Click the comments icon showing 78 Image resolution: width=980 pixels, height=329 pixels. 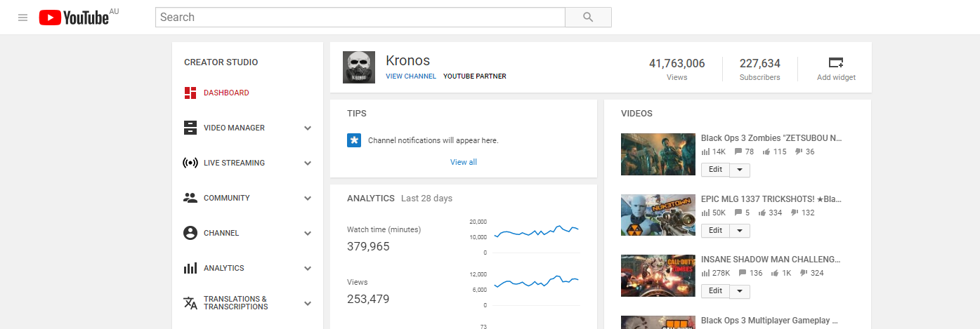738,152
